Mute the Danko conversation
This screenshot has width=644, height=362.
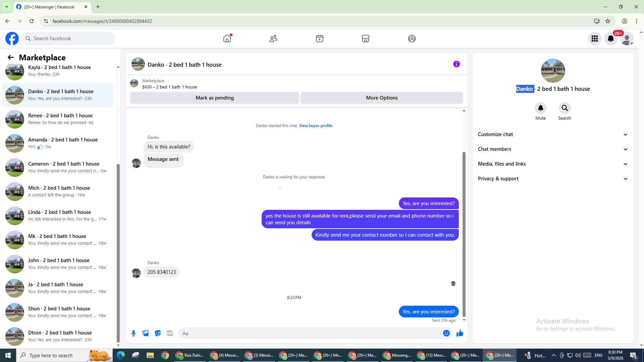[540, 108]
